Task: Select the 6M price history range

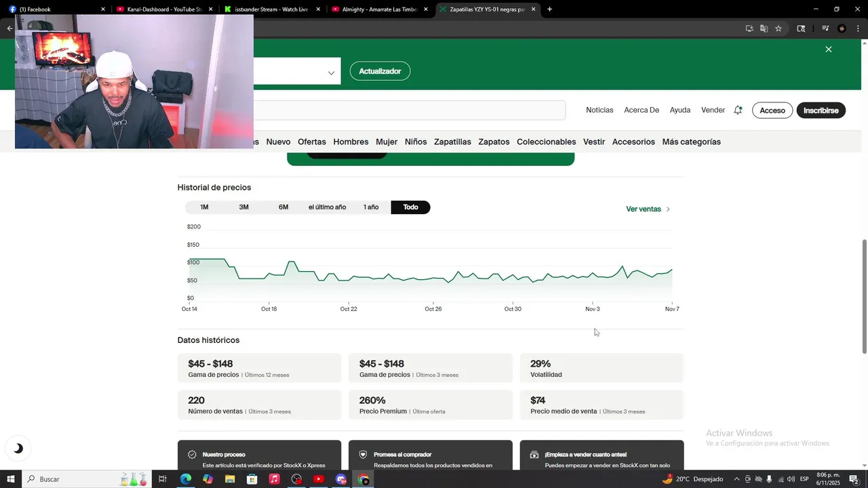Action: coord(283,207)
